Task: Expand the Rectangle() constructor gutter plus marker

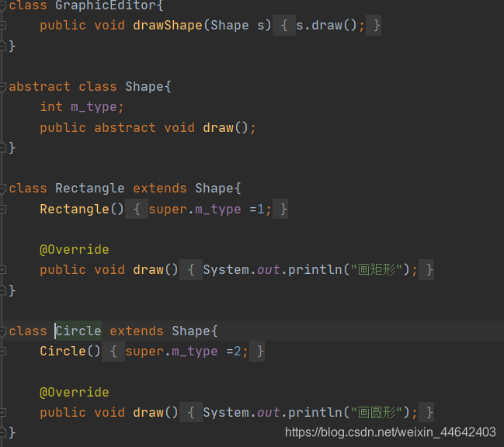Action: (x=2, y=209)
